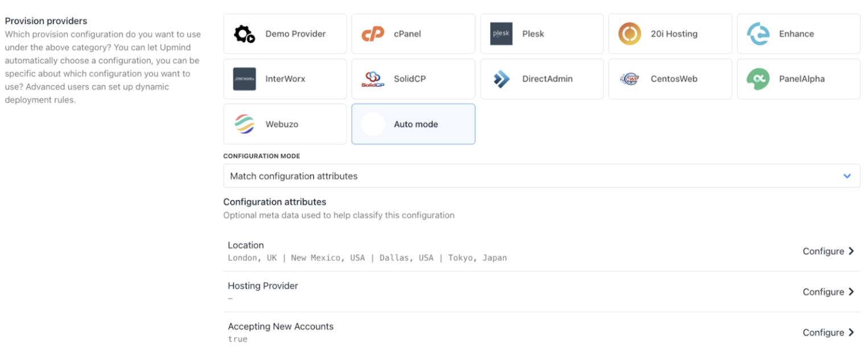Click the London, UK locations value text
Viewport: 868px width, 354px height.
click(367, 258)
